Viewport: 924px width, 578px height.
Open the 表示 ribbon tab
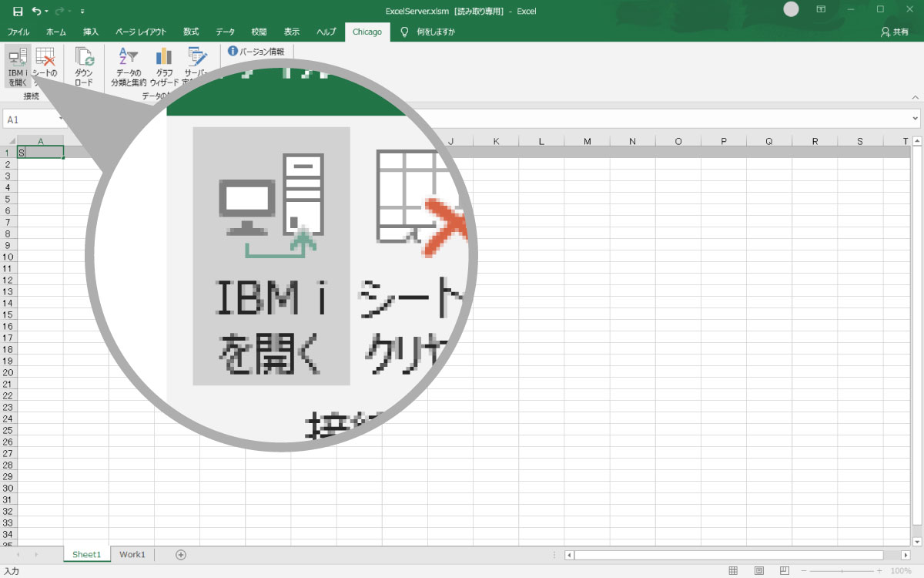(292, 32)
